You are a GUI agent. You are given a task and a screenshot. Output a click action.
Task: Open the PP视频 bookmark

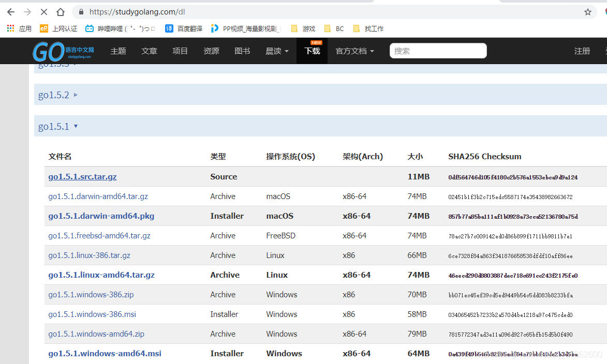[246, 28]
